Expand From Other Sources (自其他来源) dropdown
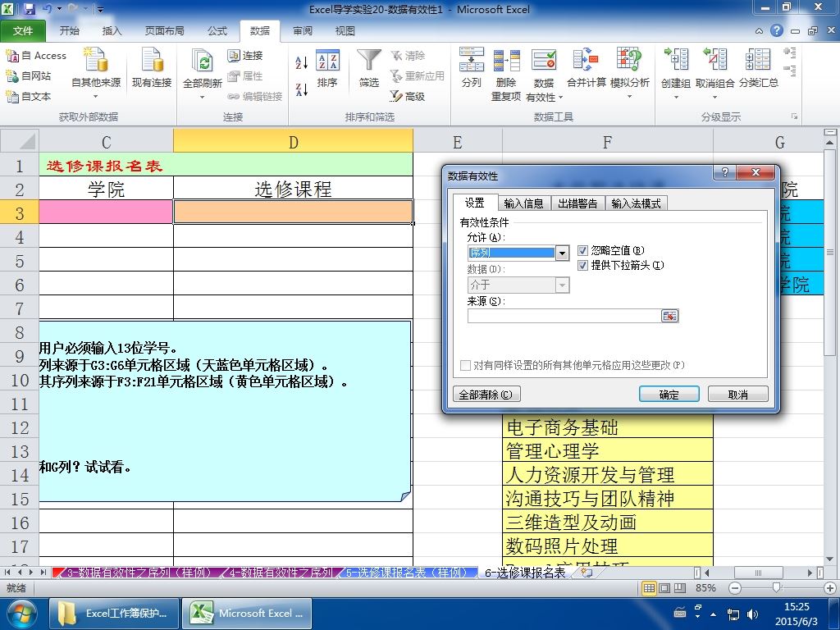The height and width of the screenshot is (630, 840). point(96,97)
